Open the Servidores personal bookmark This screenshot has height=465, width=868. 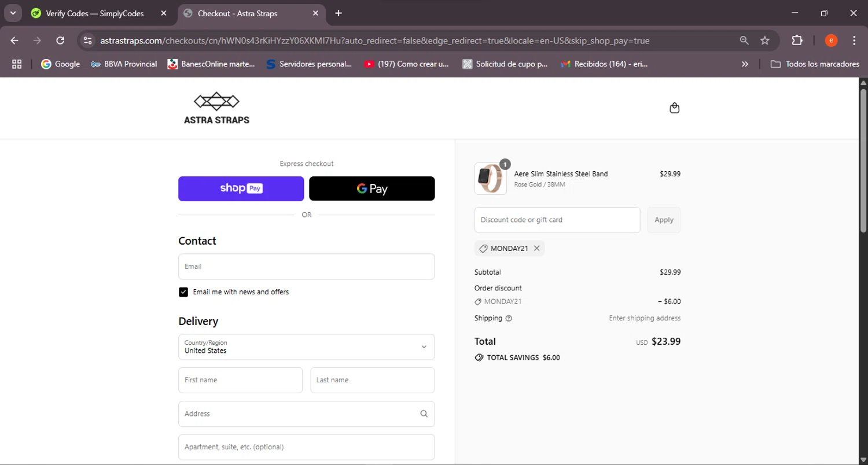pos(309,64)
